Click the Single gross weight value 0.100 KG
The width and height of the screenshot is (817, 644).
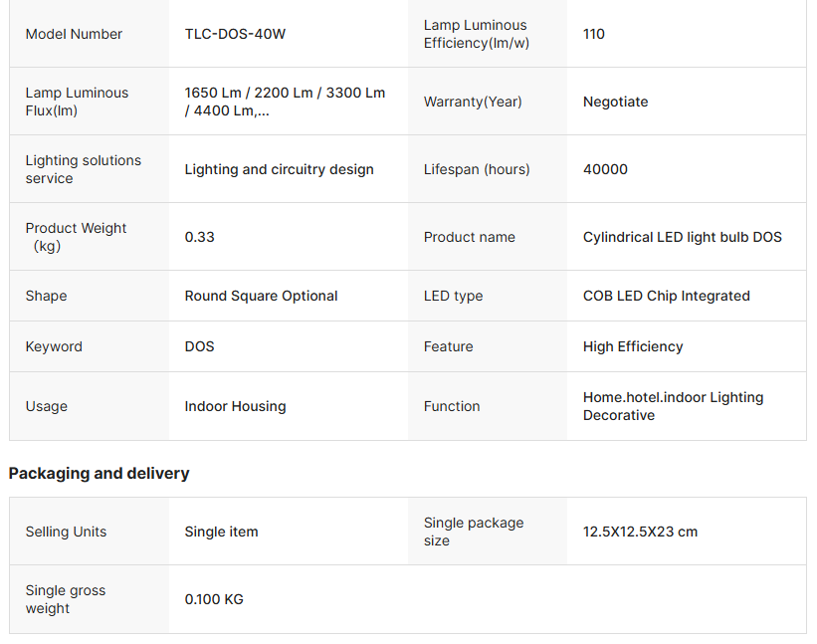[214, 599]
